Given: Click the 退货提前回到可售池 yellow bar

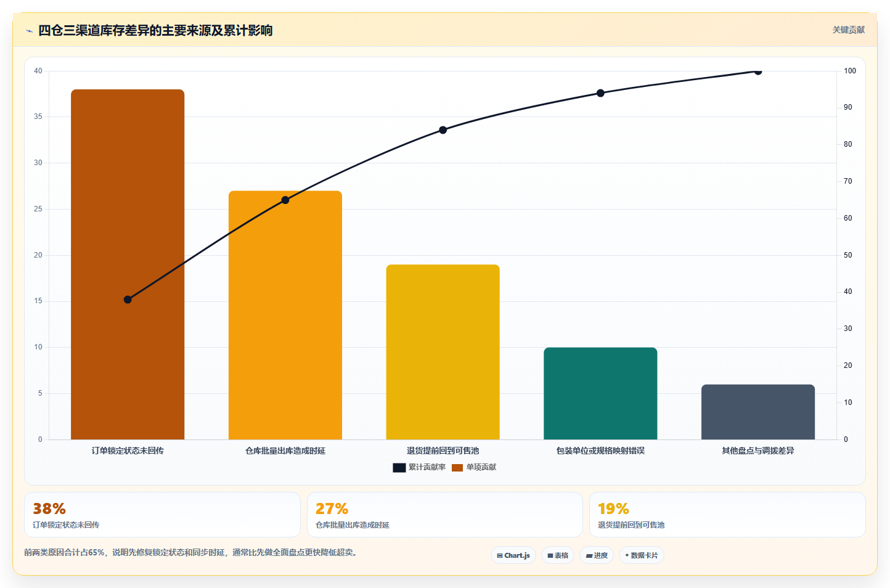Looking at the screenshot, I should 443,352.
